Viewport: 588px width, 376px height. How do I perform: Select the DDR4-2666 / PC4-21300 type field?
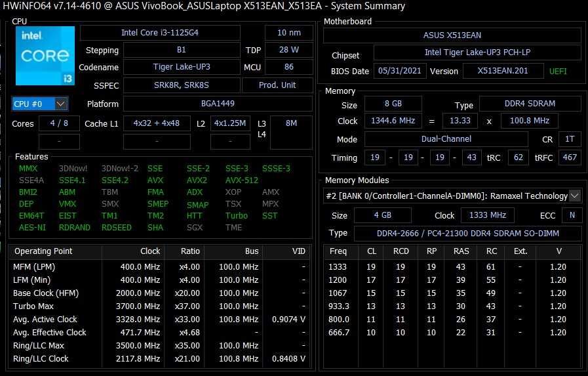click(467, 234)
